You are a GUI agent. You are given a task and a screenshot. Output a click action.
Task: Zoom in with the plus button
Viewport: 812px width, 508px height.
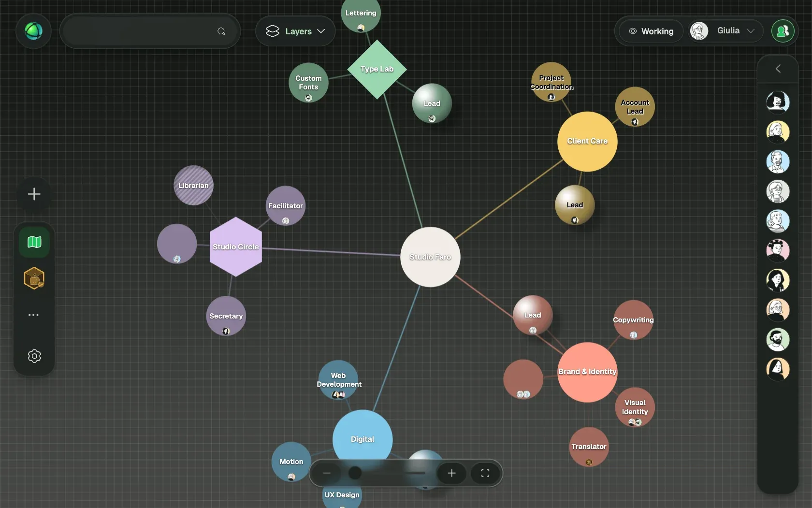451,473
